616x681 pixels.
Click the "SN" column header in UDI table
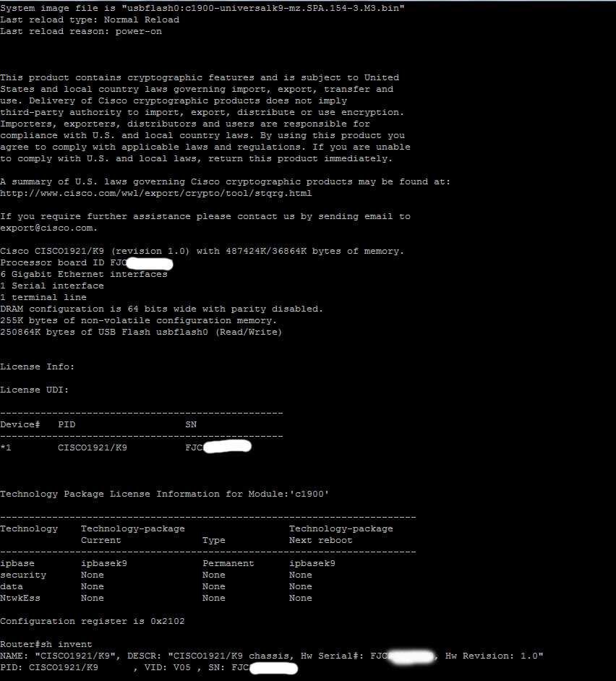191,424
